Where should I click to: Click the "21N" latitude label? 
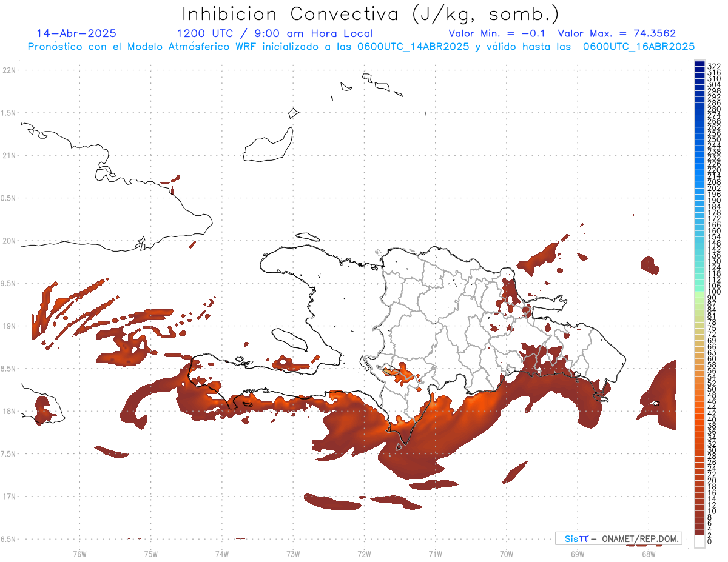(9, 155)
